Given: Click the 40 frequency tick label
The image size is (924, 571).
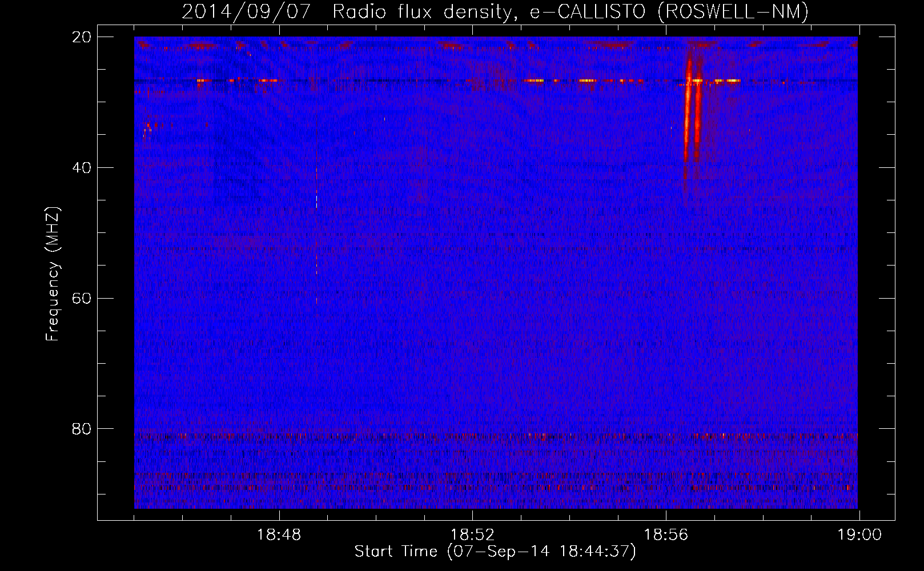Looking at the screenshot, I should click(82, 168).
